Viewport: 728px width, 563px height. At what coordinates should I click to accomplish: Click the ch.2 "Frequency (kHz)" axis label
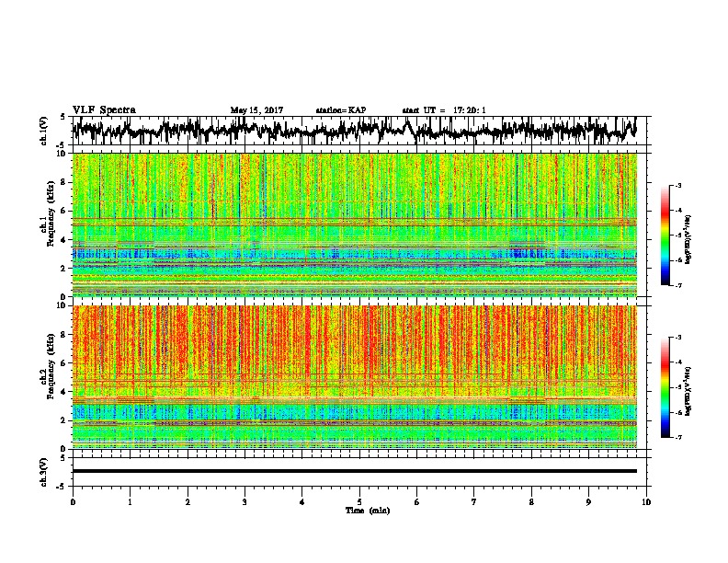pyautogui.click(x=51, y=366)
